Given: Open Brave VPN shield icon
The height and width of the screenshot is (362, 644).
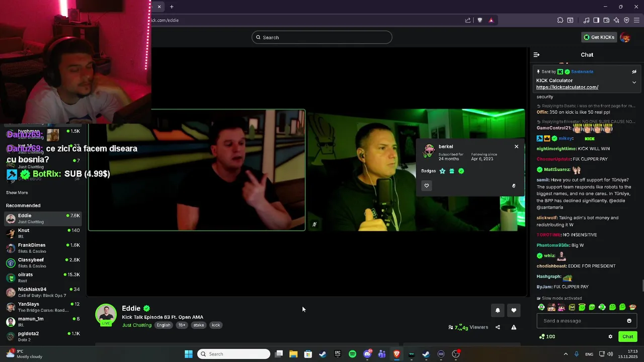Looking at the screenshot, I should tap(626, 20).
